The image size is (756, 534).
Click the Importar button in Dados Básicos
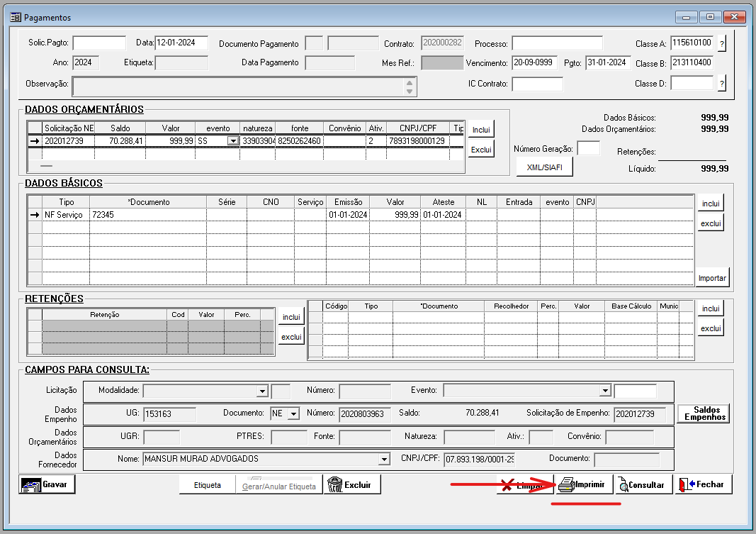pyautogui.click(x=712, y=278)
